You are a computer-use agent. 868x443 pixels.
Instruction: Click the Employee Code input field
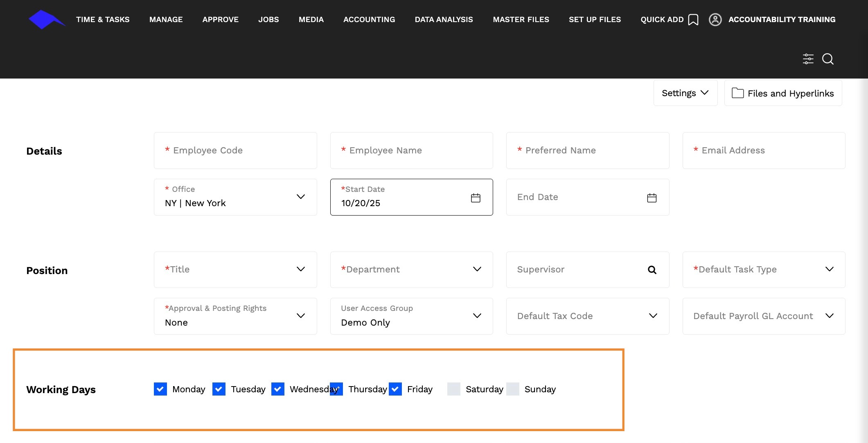[x=235, y=151]
